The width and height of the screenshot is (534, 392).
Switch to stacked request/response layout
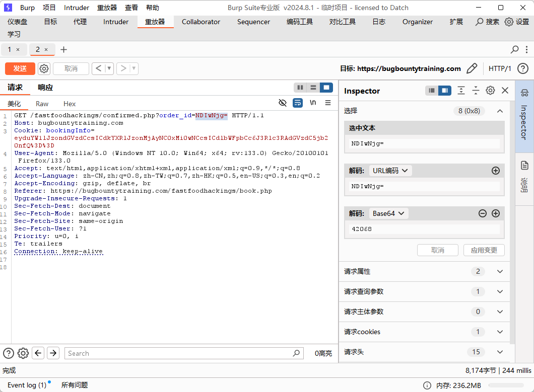(x=313, y=88)
